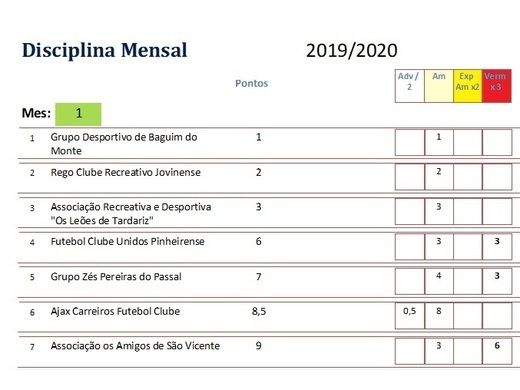Screen dimensions: 520x390
Task: Click the 8,5 points value
Action: (259, 312)
